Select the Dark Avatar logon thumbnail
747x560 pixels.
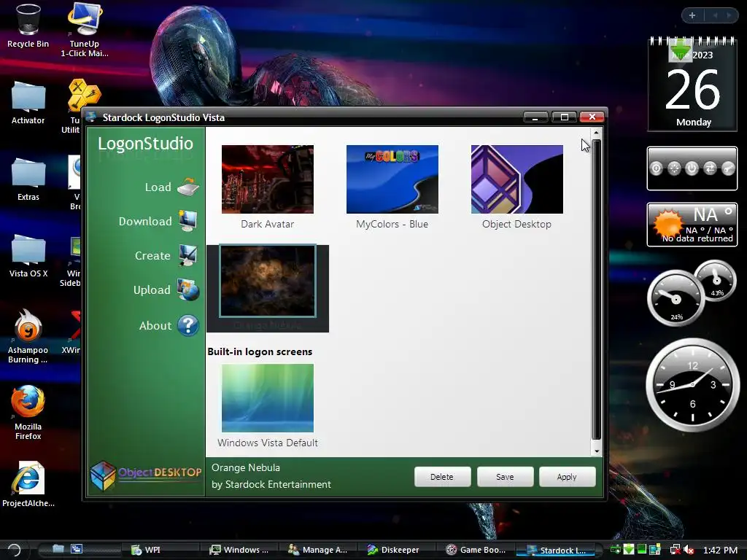[268, 179]
